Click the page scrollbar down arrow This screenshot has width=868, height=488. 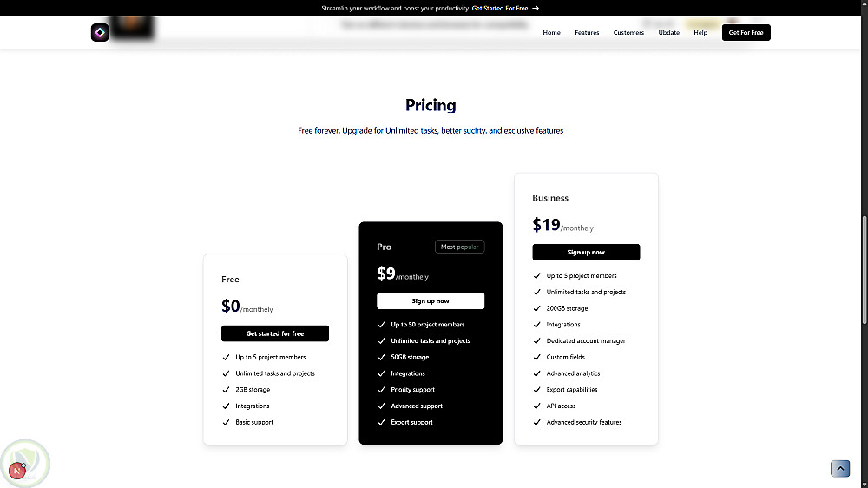coord(862,483)
